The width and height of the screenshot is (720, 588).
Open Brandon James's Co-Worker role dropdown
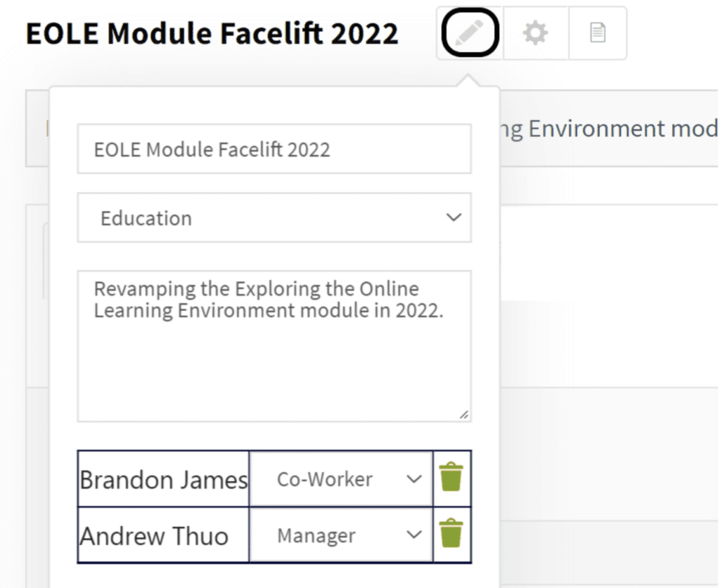point(340,479)
